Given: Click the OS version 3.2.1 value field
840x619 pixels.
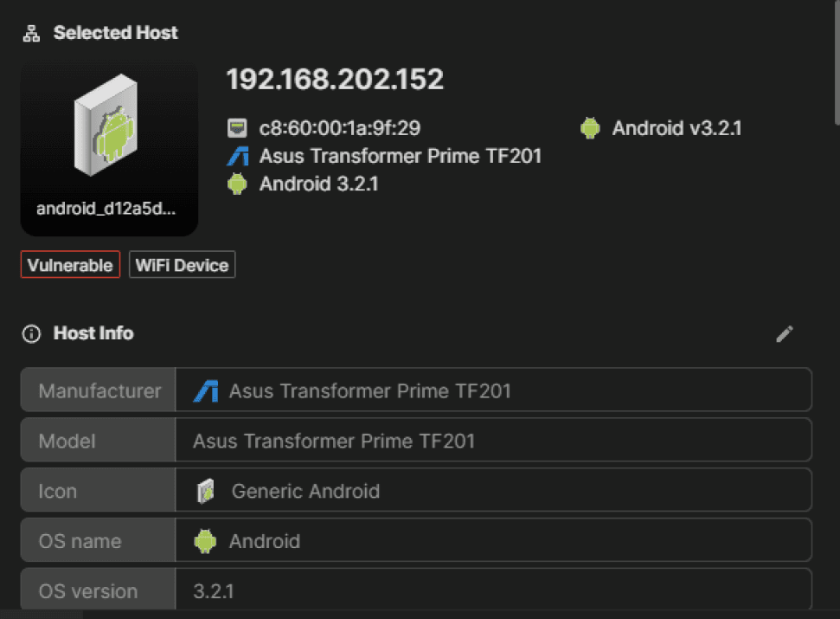Looking at the screenshot, I should pyautogui.click(x=493, y=590).
